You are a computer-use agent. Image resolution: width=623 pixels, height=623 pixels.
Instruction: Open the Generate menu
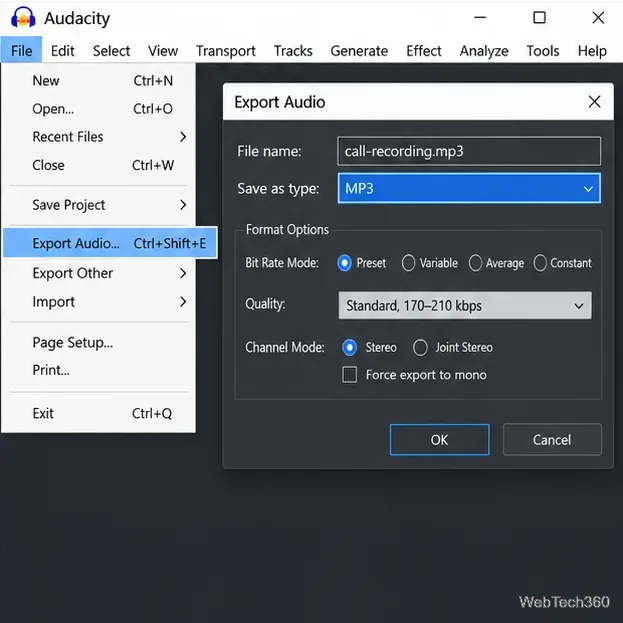pos(359,51)
